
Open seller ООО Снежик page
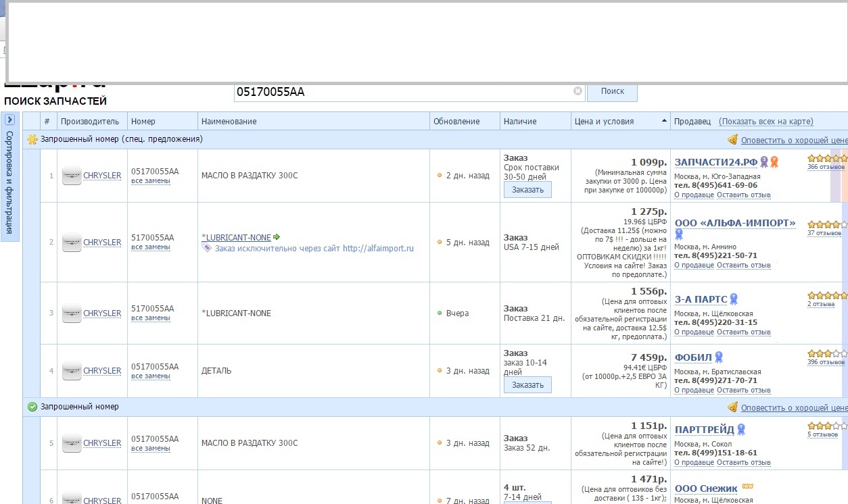[706, 488]
